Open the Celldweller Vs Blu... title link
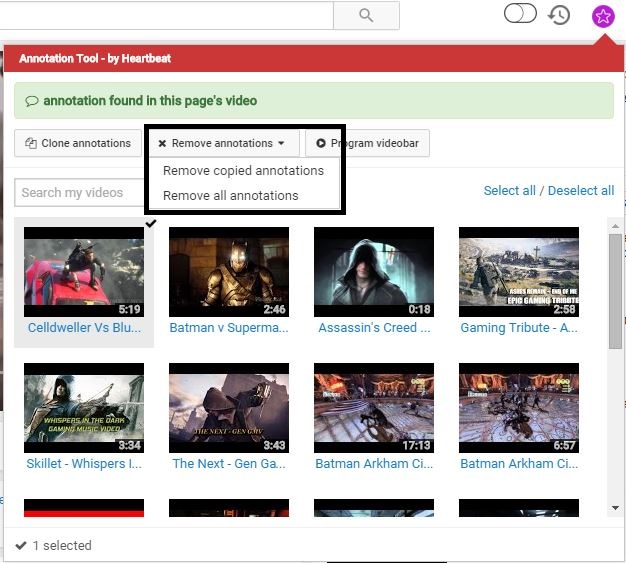Screen dimensions: 626x563 coord(84,327)
